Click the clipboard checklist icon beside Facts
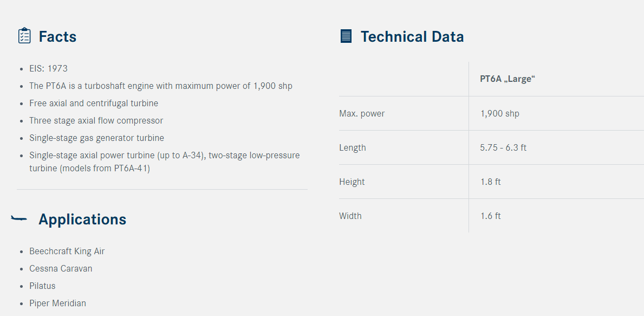Viewport: 644px width, 316px height. [24, 36]
